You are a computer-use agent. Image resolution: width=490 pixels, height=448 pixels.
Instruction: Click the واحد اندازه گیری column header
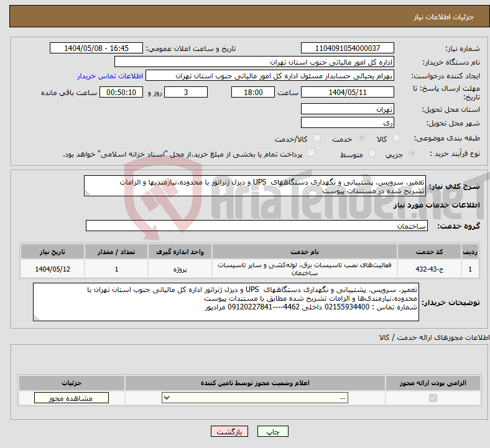tap(180, 252)
